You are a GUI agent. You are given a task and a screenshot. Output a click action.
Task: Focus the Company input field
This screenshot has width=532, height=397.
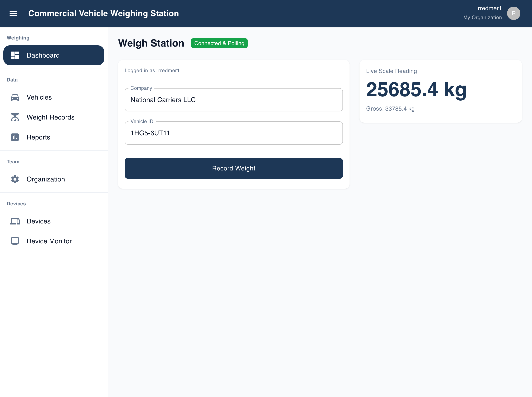[234, 100]
